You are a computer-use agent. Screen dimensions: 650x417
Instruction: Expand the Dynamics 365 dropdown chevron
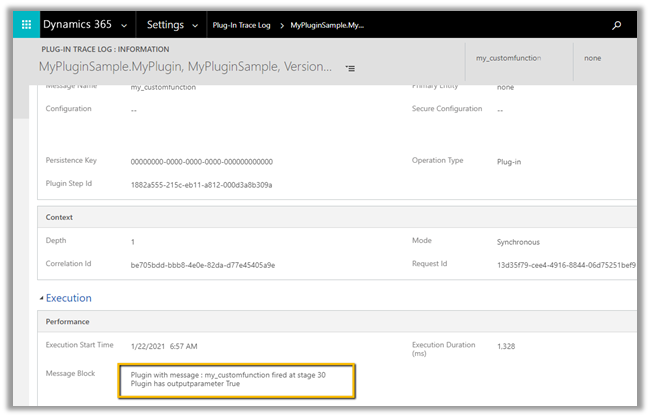122,24
